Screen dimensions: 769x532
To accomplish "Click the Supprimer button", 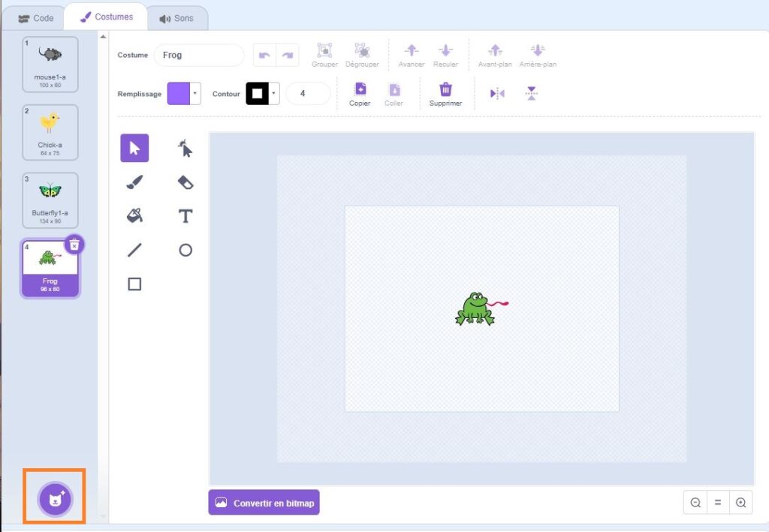I will pos(445,95).
